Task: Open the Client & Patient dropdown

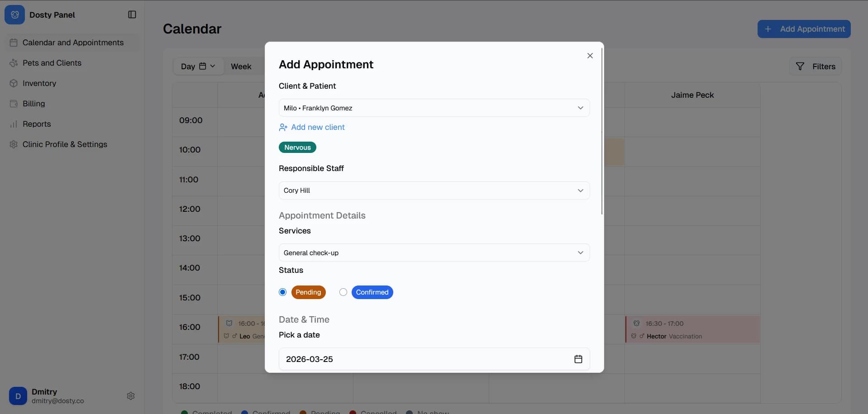Action: pos(434,108)
